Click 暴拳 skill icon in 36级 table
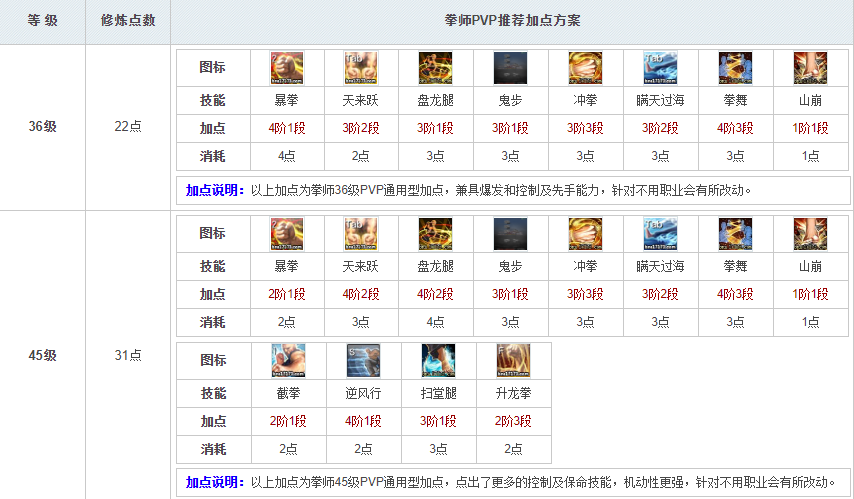 (x=287, y=68)
